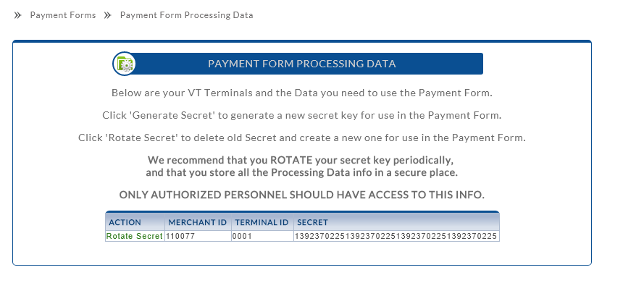
Task: Click the 'store all the Processing Data' line
Action: [301, 173]
